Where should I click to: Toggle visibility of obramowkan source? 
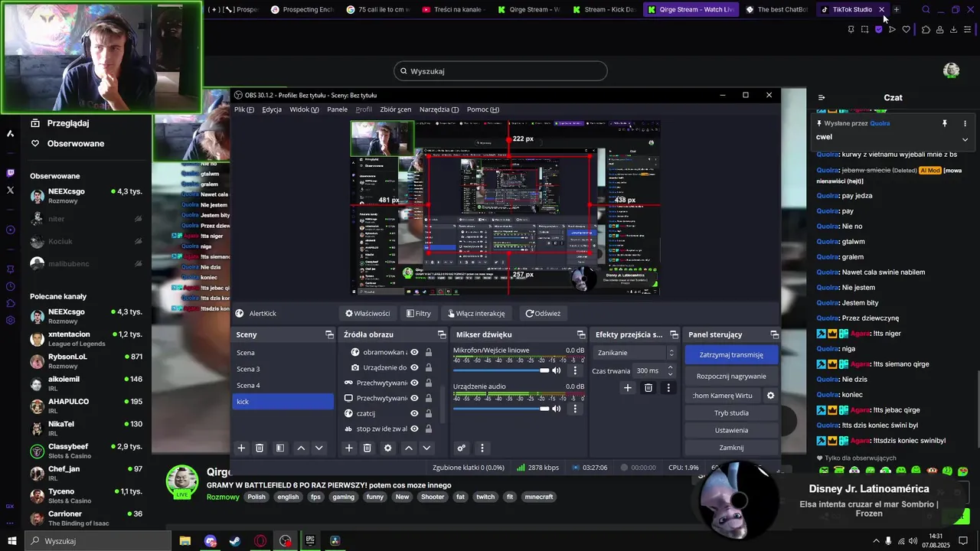(414, 352)
